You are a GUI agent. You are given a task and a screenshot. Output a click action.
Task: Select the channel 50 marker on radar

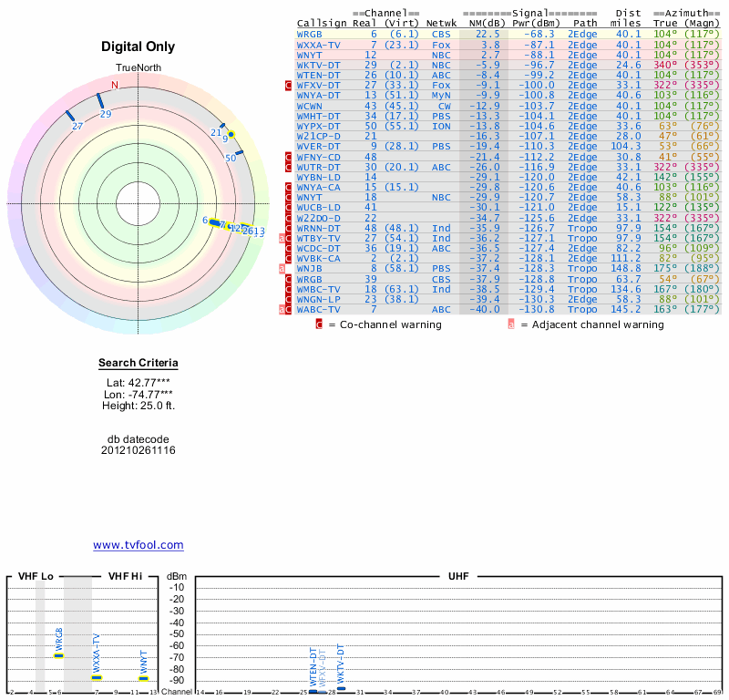pyautogui.click(x=239, y=152)
